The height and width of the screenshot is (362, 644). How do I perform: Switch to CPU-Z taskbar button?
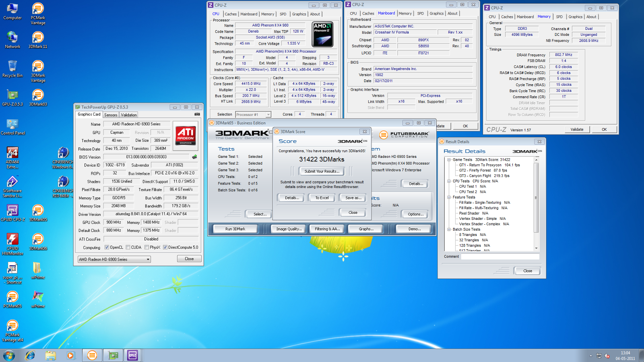point(132,355)
